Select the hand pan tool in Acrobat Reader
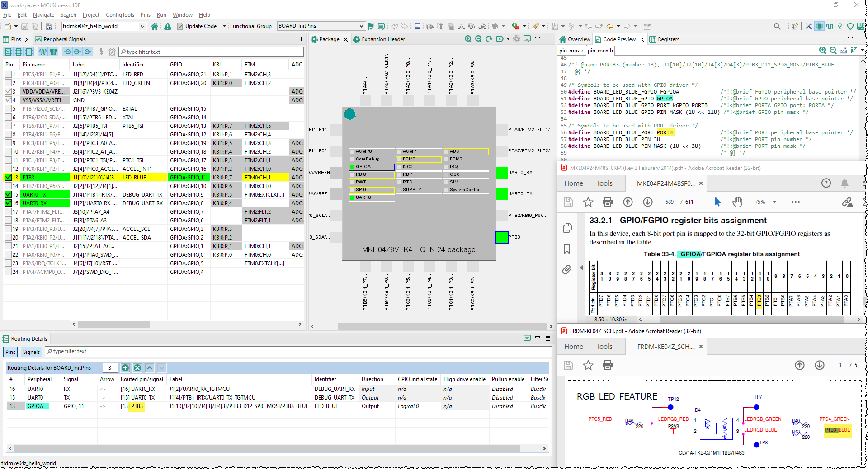This screenshot has width=868, height=470. pyautogui.click(x=737, y=202)
